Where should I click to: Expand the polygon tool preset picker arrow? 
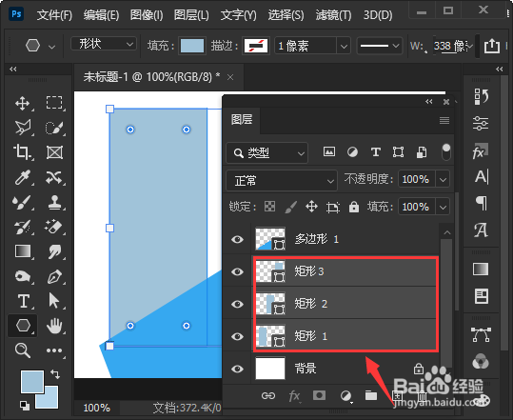point(51,47)
